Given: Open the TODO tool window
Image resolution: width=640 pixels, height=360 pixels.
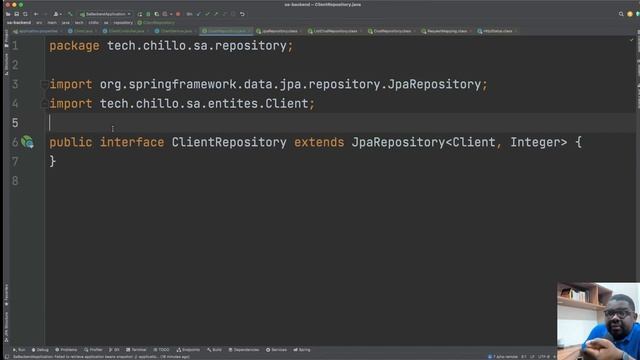Looking at the screenshot, I should click(x=162, y=350).
